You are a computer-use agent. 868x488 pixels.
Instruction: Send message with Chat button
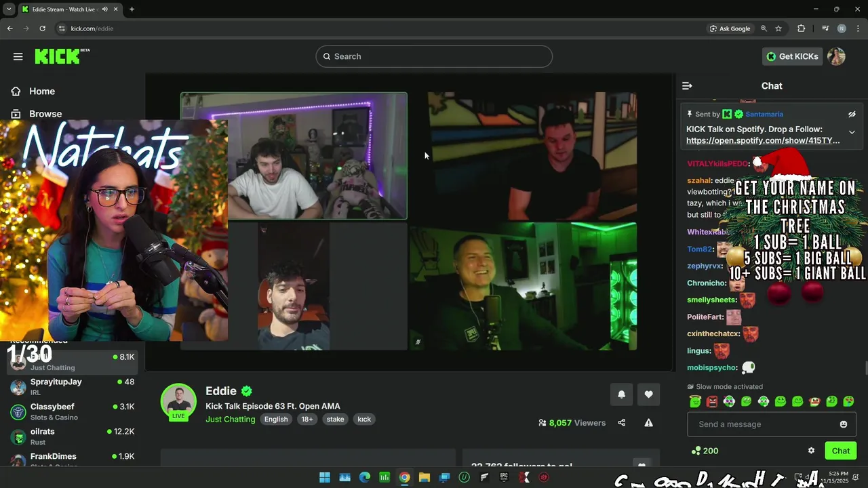coord(841,451)
